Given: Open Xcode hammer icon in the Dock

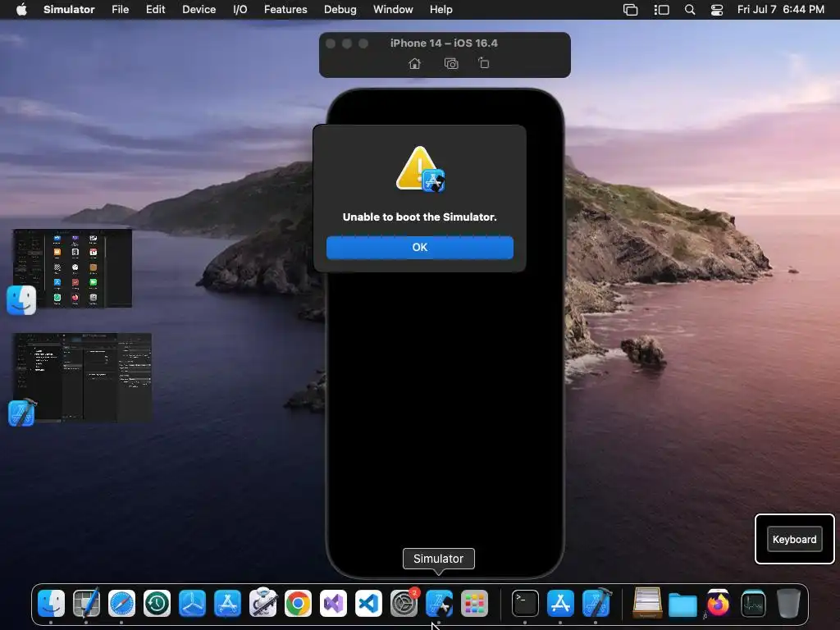Looking at the screenshot, I should tap(596, 603).
